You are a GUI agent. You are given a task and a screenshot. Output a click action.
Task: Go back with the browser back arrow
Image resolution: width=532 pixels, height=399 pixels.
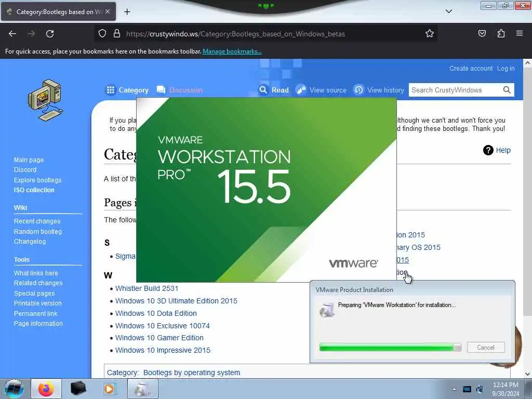pos(12,34)
